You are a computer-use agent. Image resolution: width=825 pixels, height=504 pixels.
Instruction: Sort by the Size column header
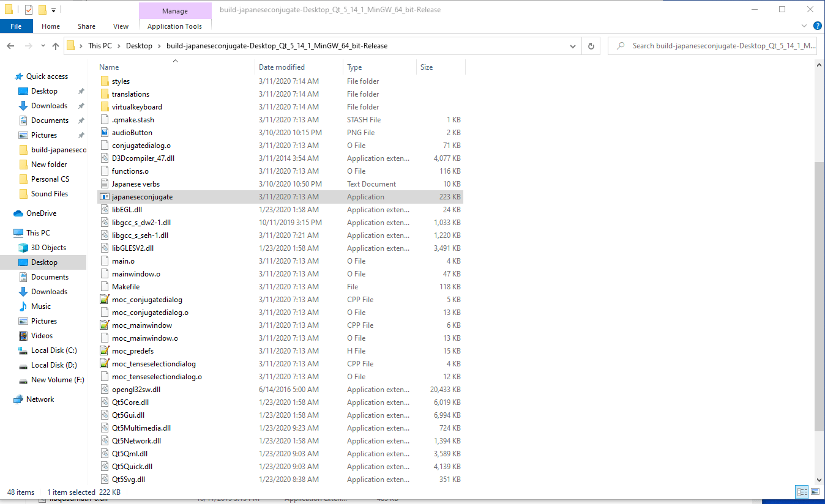441,67
